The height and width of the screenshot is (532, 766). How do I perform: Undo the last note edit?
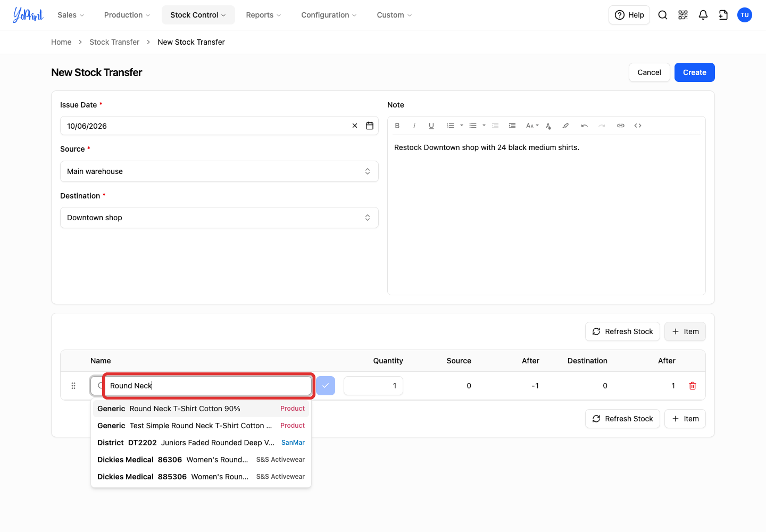[x=585, y=126]
